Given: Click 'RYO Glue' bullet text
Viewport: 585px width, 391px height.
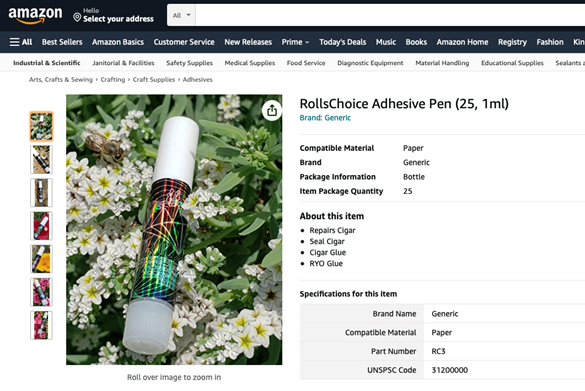Looking at the screenshot, I should [326, 263].
